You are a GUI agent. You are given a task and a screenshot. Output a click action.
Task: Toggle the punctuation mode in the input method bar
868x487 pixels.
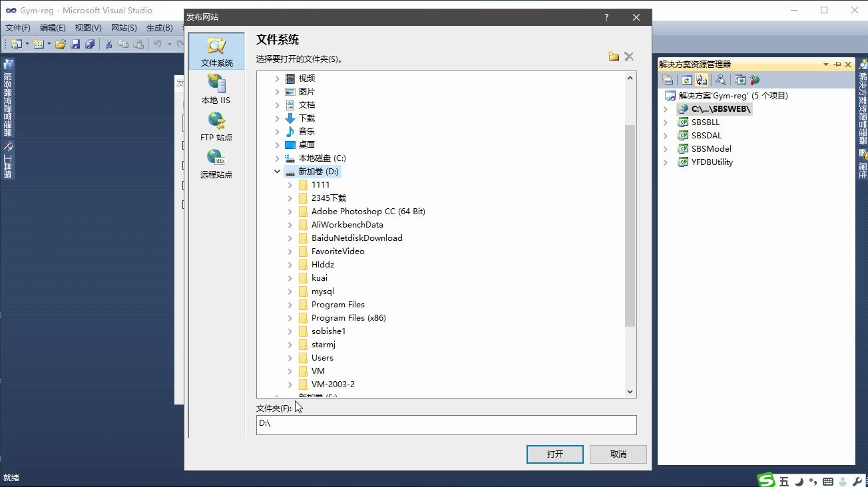(x=813, y=481)
